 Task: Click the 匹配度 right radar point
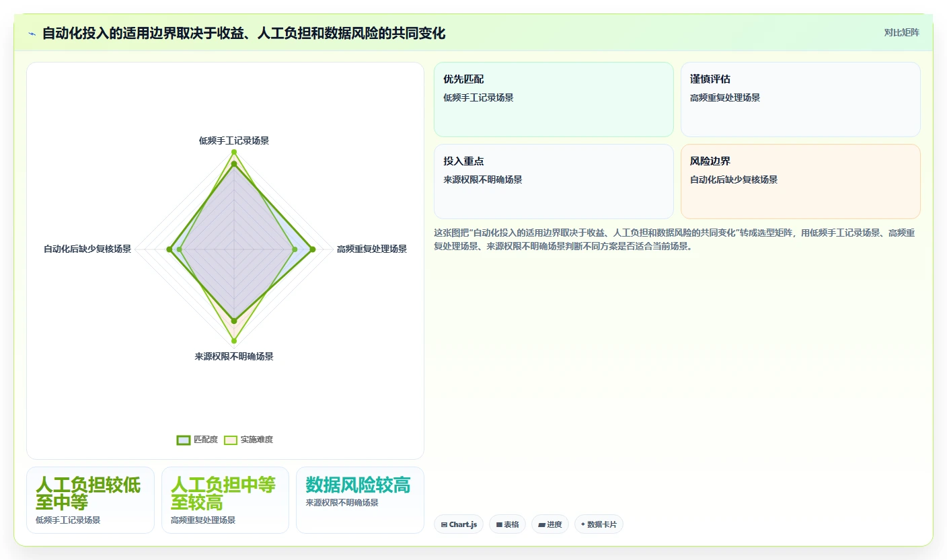click(312, 249)
